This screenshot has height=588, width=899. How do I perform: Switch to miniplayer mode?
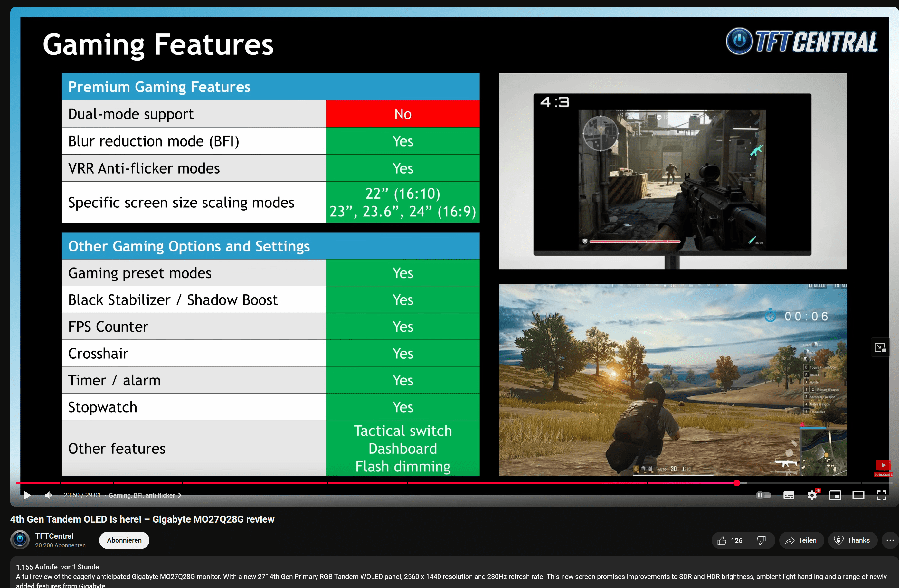coord(835,495)
